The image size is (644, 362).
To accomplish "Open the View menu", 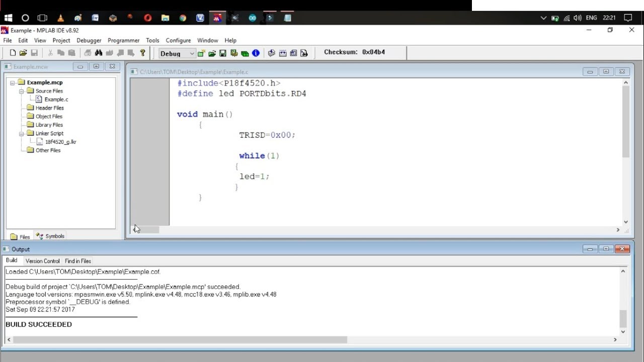I will click(40, 40).
